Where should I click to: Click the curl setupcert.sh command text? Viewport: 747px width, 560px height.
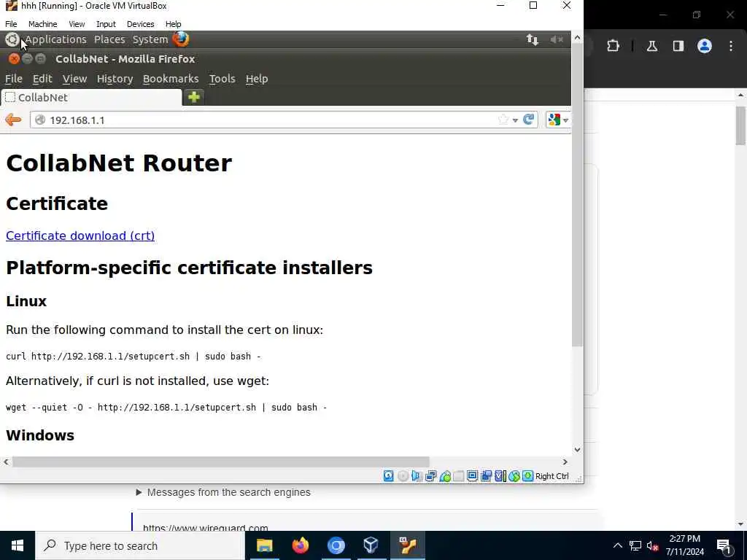pyautogui.click(x=133, y=356)
